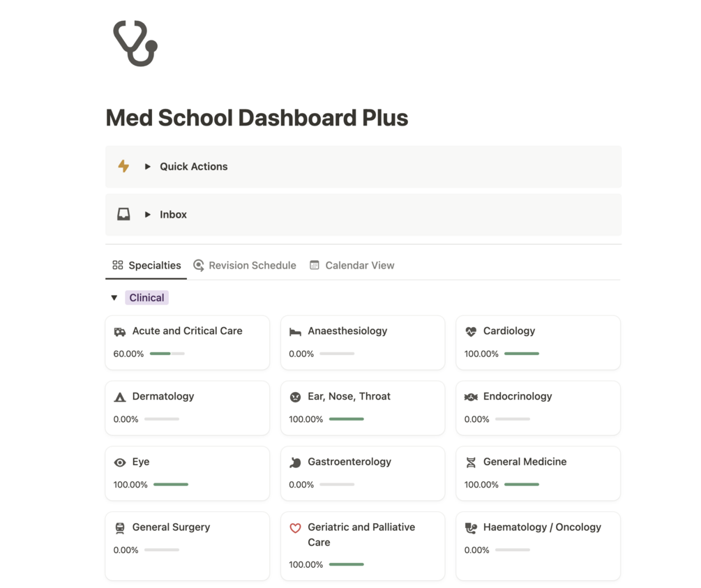The width and height of the screenshot is (701, 588).
Task: Click the red heart icon on Geriatric card
Action: (295, 528)
